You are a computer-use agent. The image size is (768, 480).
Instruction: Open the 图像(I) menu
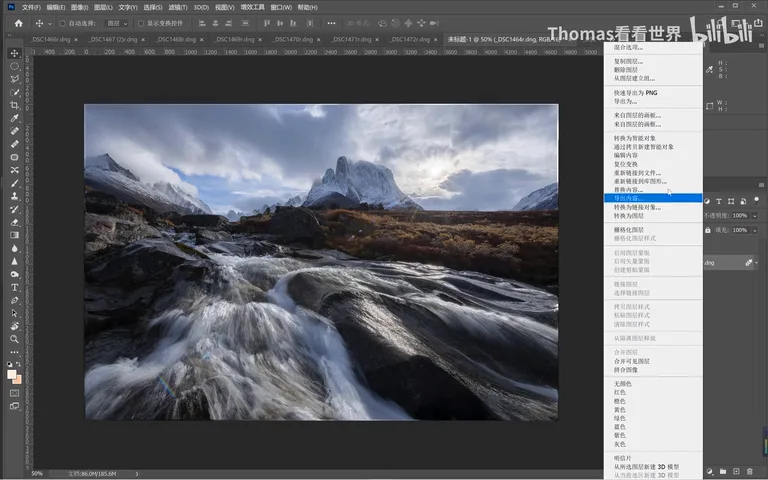(79, 7)
